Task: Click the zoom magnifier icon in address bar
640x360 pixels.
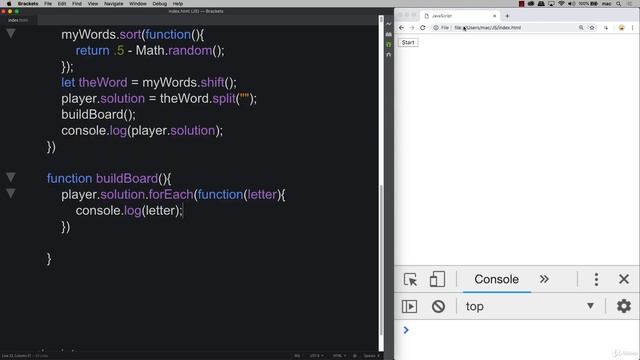Action: [x=581, y=28]
